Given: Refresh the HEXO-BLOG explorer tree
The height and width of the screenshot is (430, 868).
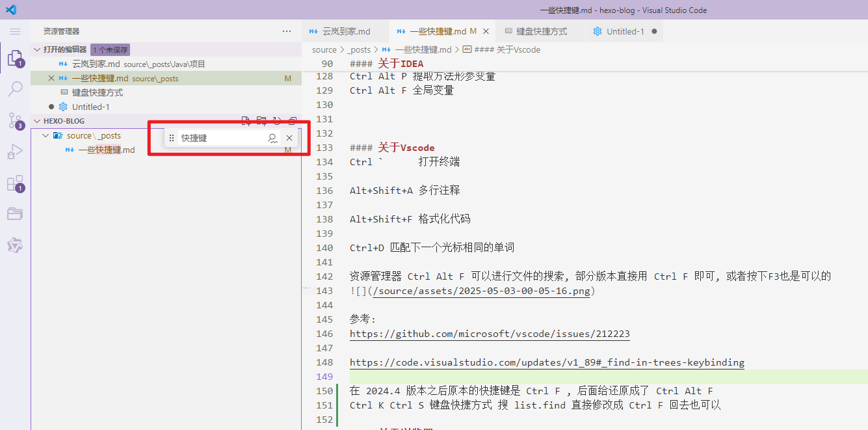Looking at the screenshot, I should [277, 121].
